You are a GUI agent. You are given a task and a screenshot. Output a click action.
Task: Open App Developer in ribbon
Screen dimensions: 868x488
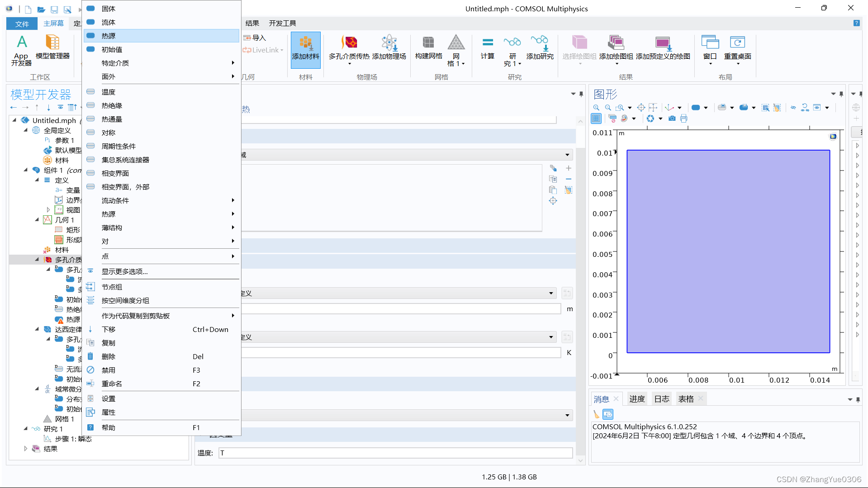pos(21,50)
